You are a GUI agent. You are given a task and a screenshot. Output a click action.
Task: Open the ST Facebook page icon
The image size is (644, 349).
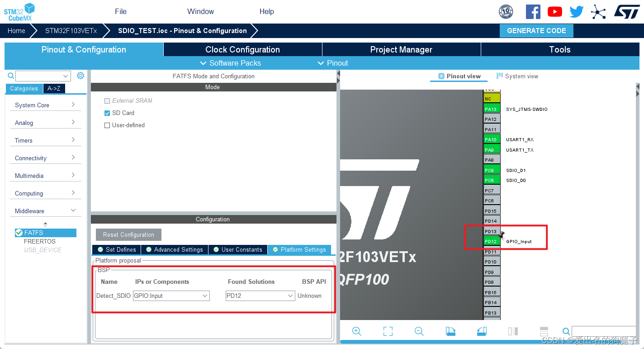coord(533,12)
